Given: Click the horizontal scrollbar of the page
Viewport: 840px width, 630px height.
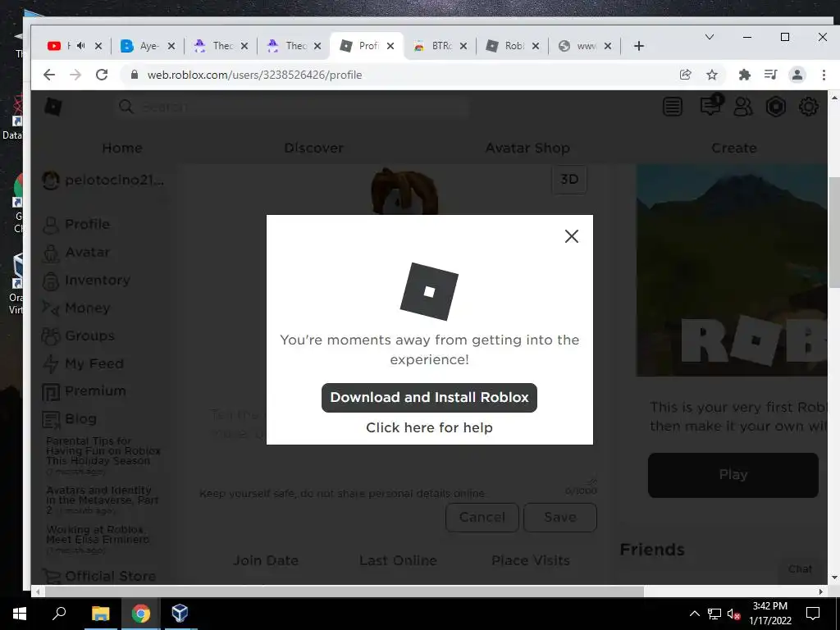Looking at the screenshot, I should click(344, 591).
